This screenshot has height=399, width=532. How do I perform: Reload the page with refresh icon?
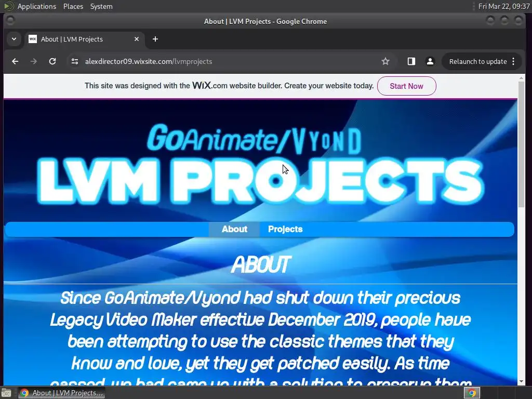[52, 61]
